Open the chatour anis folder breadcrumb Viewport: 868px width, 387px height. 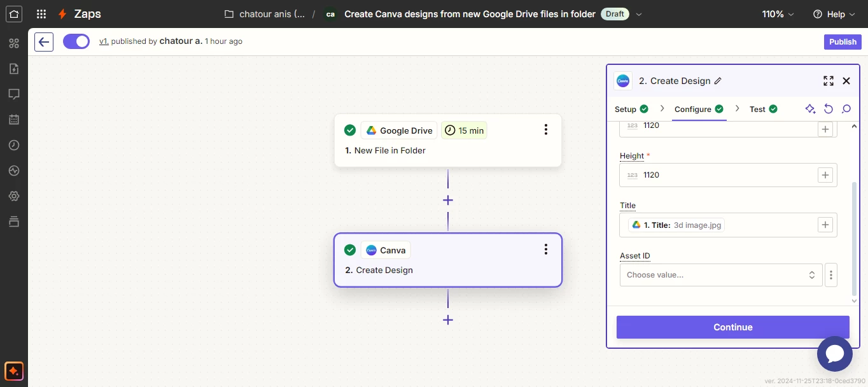[265, 14]
